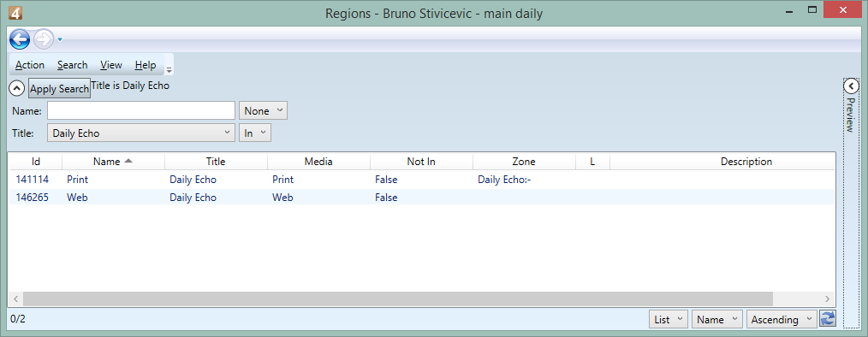Click the app logo icon in title bar

[x=15, y=11]
